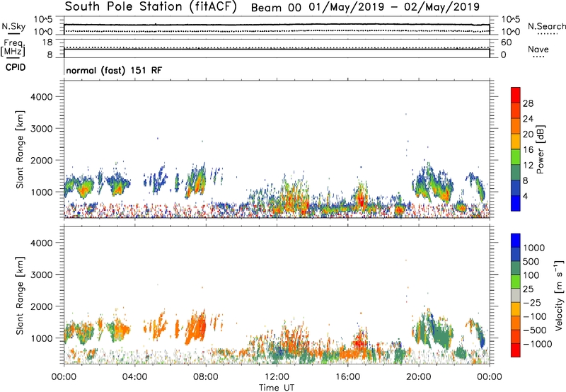Click the "20:00" time tick label
Screen dimensions: 566x392
[x=418, y=377]
